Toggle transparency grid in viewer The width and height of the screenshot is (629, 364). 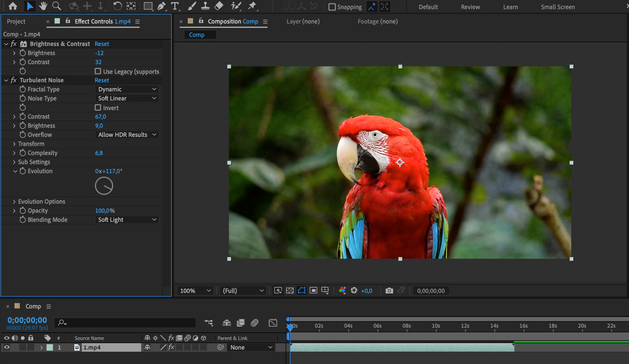290,291
